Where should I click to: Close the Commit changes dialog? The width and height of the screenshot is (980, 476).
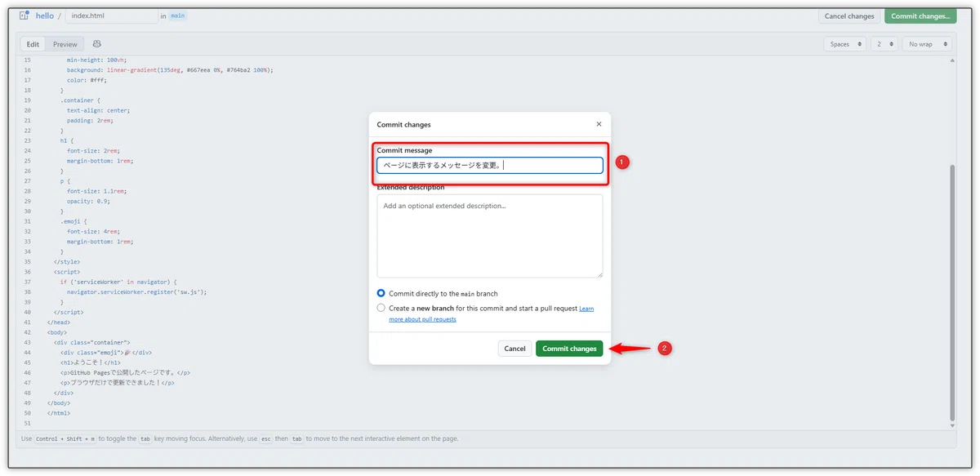(599, 124)
